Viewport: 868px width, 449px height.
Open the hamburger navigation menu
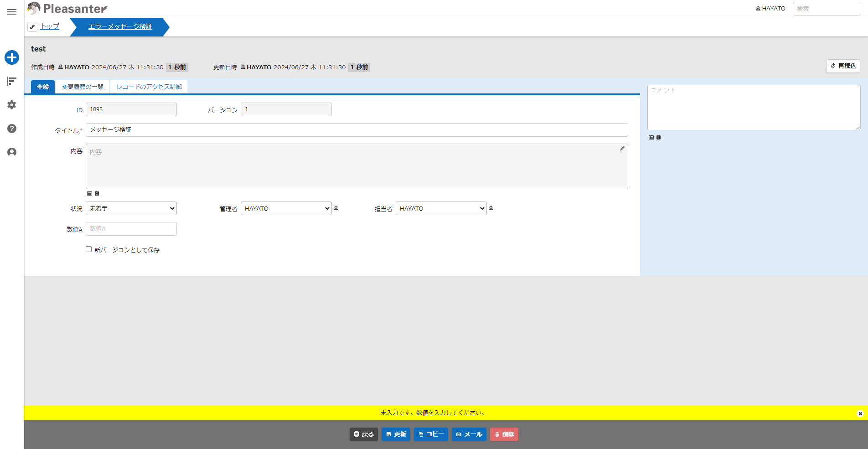12,12
